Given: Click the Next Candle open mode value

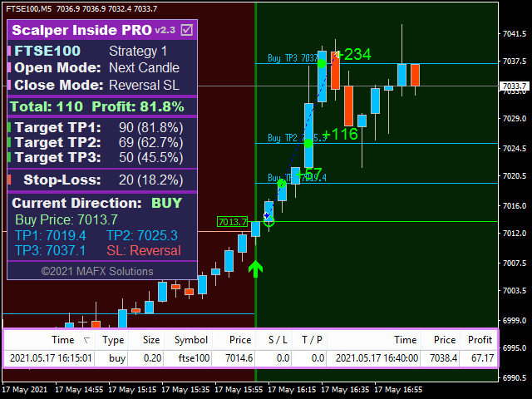Looking at the screenshot, I should tap(144, 68).
